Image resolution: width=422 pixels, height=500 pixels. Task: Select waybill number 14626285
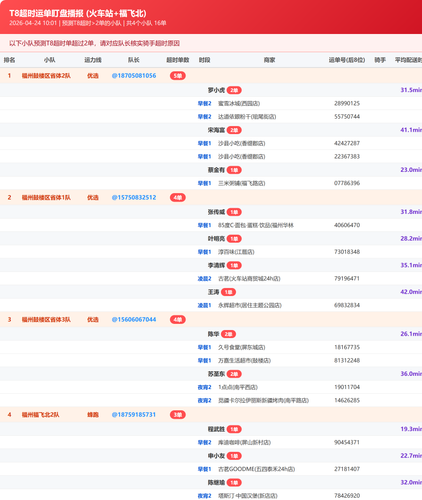(347, 401)
